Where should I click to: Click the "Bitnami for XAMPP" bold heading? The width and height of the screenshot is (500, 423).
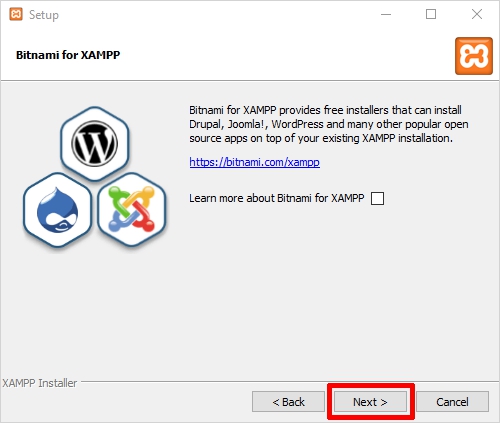pyautogui.click(x=68, y=55)
